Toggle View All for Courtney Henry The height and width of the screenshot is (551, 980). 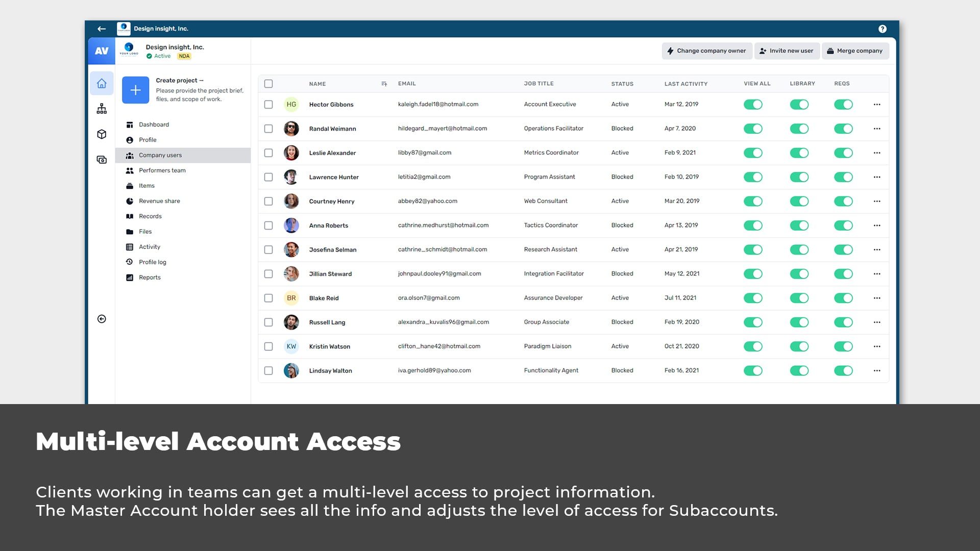pyautogui.click(x=753, y=201)
